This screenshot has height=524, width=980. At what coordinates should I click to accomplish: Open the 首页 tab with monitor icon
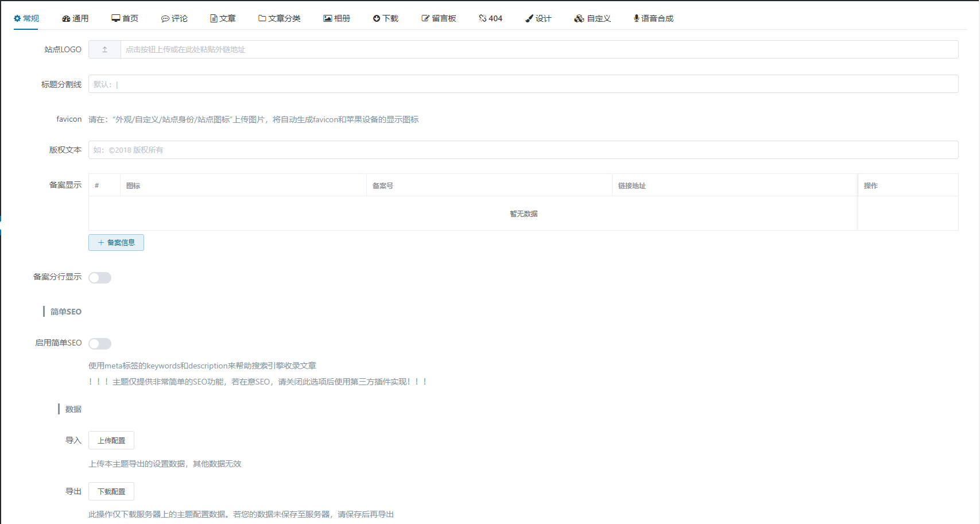click(125, 18)
